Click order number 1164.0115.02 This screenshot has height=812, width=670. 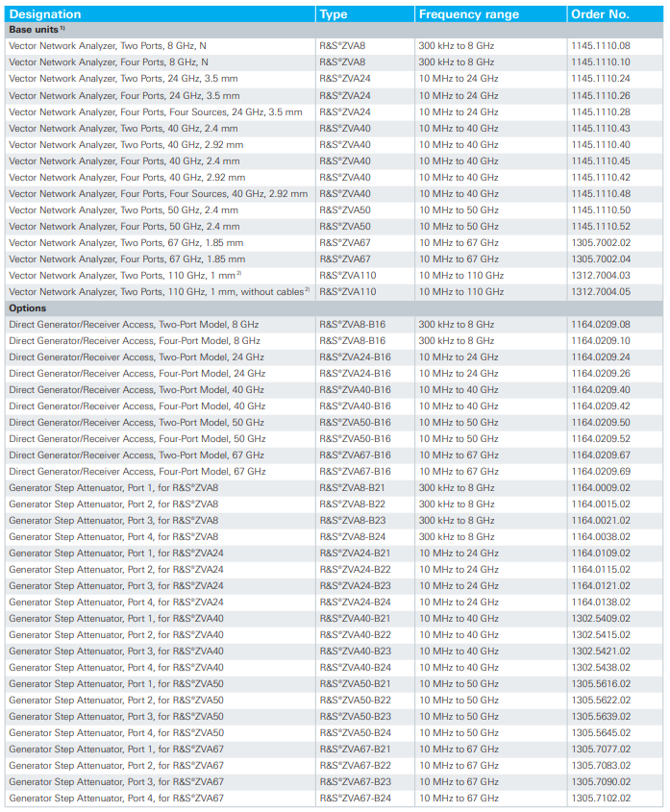point(601,570)
